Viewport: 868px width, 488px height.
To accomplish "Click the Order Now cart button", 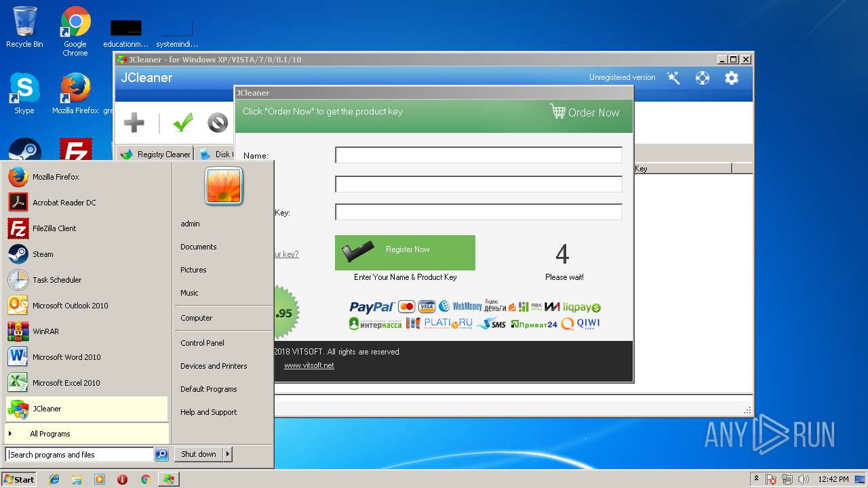I will [x=585, y=113].
